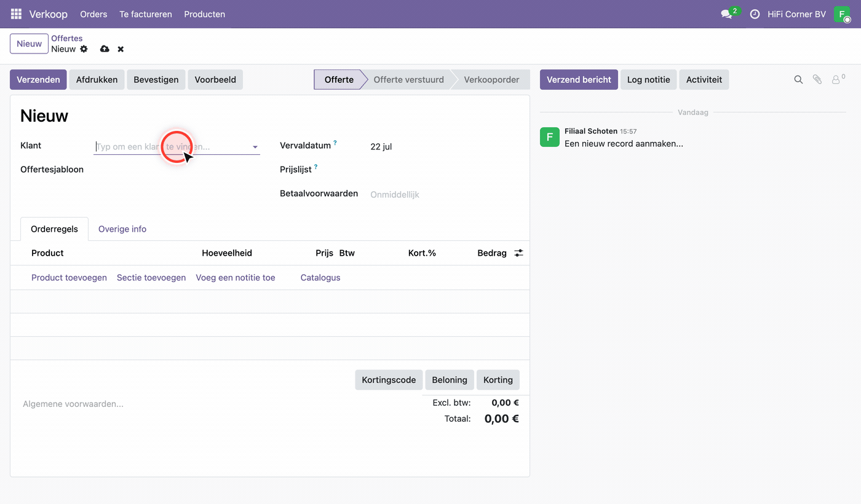Viewport: 861px width, 504px height.
Task: Click the Afdrukken button
Action: (x=97, y=79)
